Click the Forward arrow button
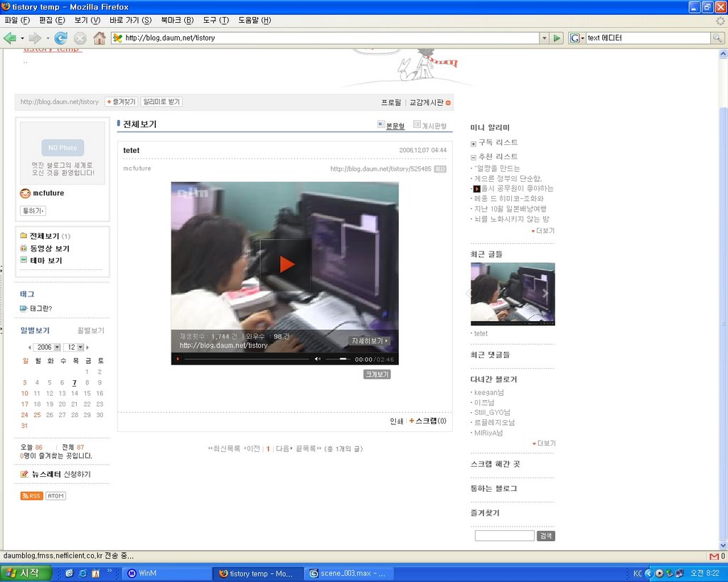 [35, 38]
